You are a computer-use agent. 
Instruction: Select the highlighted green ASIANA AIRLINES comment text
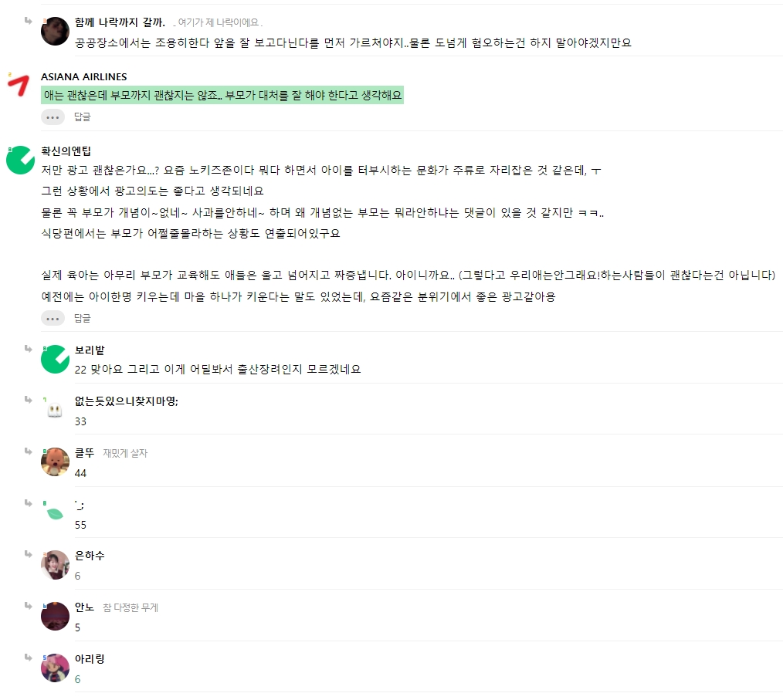coord(222,95)
